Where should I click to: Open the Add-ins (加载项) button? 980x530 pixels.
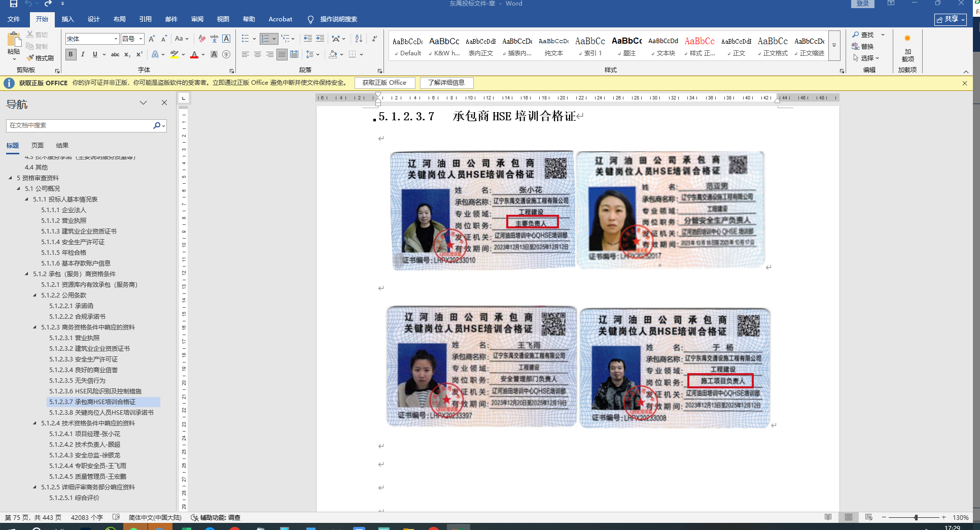click(x=907, y=48)
